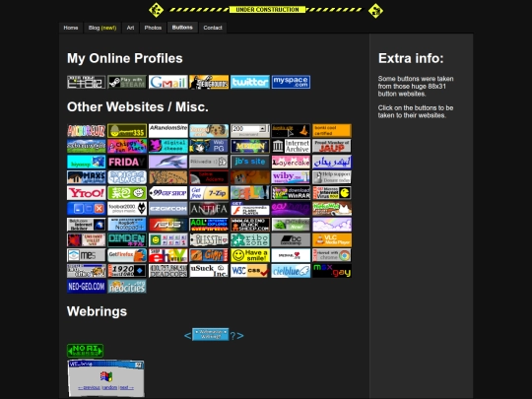Open the Webmaster Webring badge
The height and width of the screenshot is (399, 532).
pyautogui.click(x=211, y=335)
